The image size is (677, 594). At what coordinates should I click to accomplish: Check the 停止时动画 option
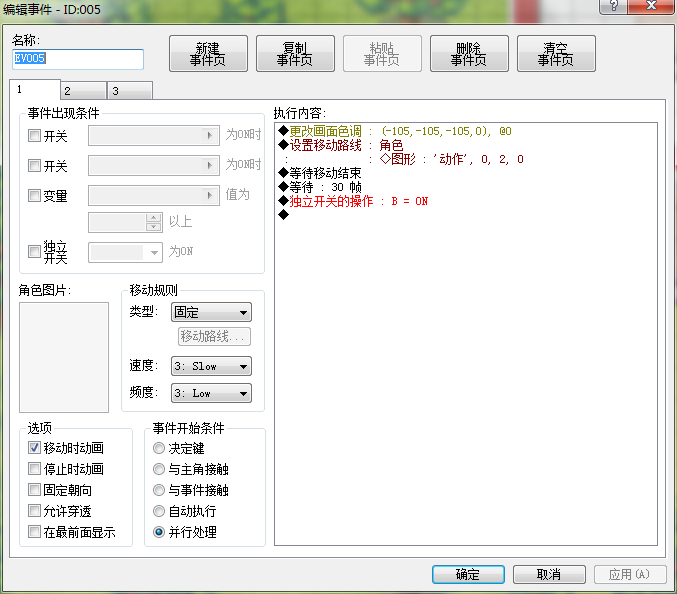34,468
